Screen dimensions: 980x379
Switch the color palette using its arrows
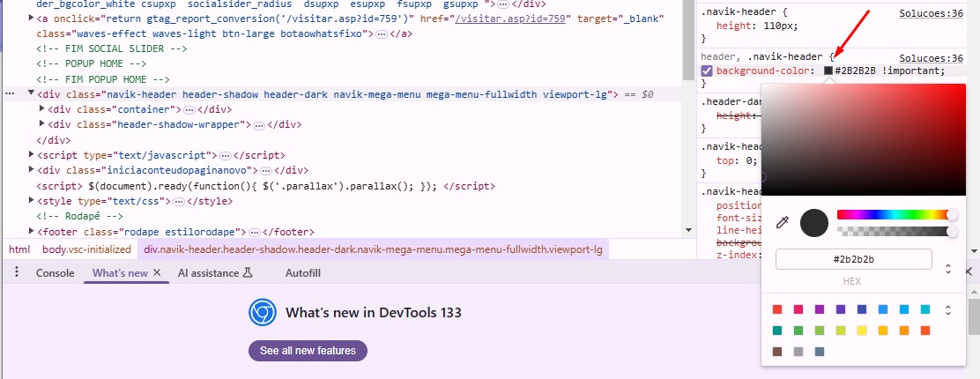click(948, 309)
